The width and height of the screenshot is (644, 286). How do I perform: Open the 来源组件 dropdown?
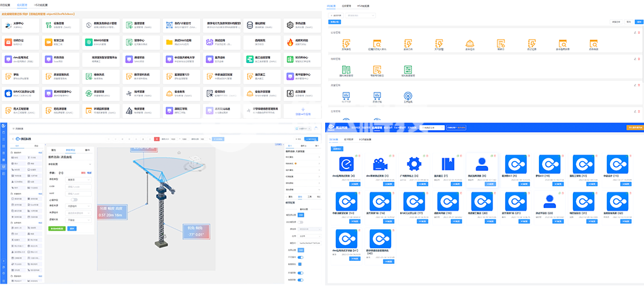click(79, 213)
